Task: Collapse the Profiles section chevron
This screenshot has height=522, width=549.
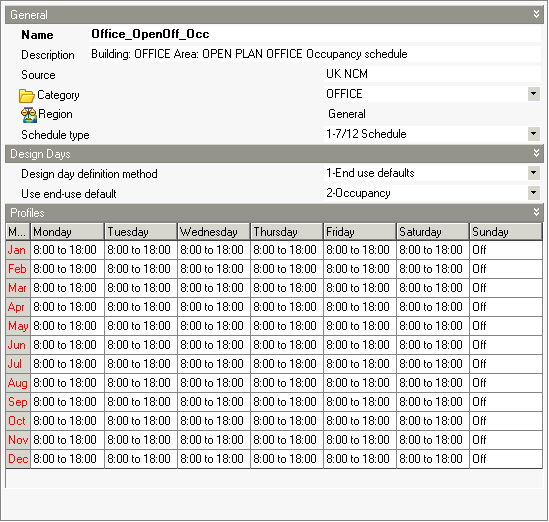Action: (536, 212)
